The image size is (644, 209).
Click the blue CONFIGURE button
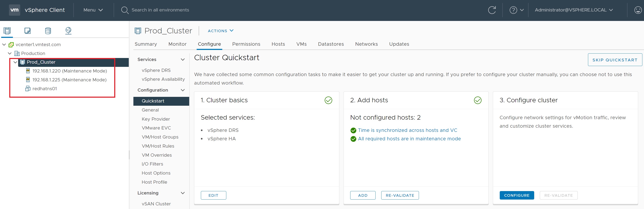pyautogui.click(x=516, y=195)
